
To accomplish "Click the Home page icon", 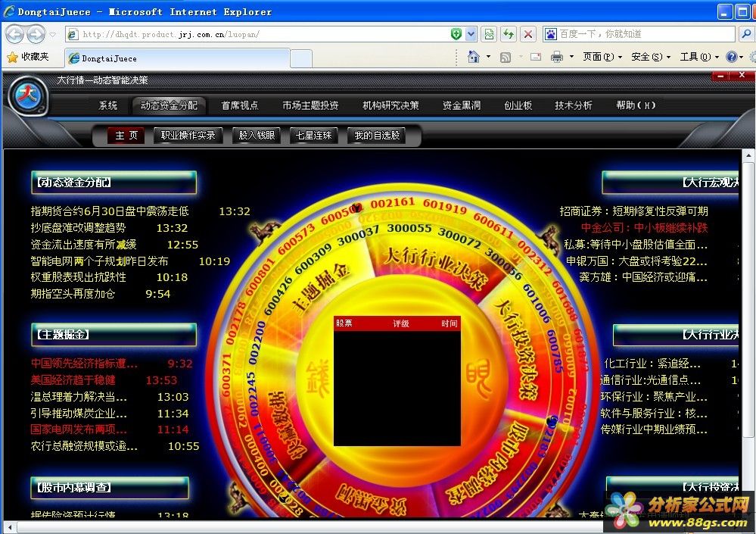I will [x=474, y=57].
